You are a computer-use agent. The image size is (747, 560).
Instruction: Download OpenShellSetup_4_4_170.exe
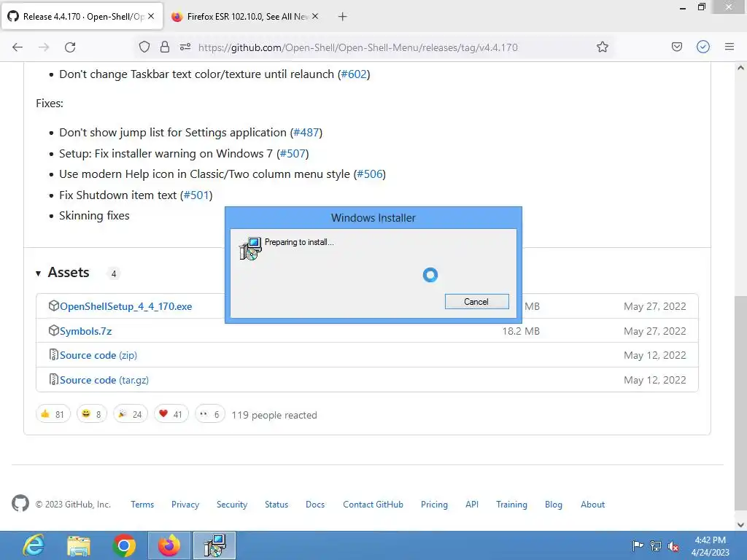[x=125, y=307]
